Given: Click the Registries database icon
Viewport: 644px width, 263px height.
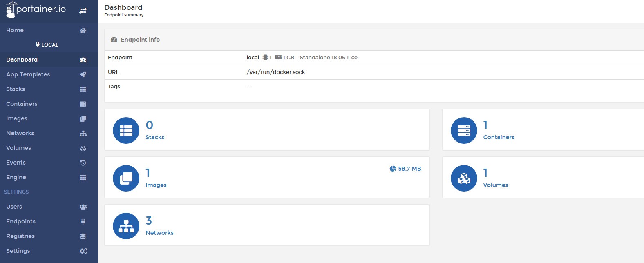Looking at the screenshot, I should (83, 236).
